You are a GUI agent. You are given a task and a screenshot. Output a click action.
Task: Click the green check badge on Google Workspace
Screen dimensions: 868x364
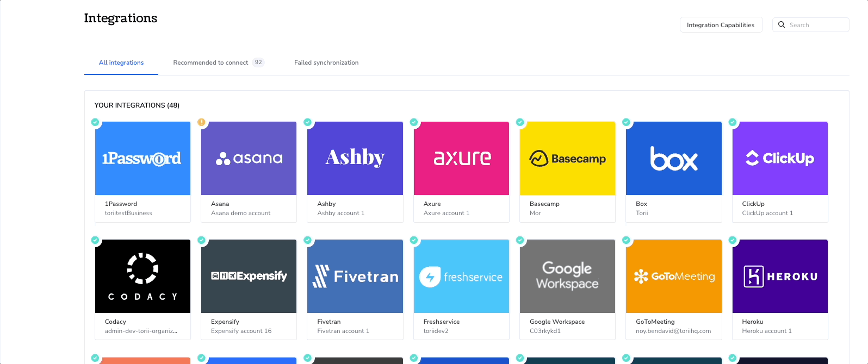(x=520, y=240)
